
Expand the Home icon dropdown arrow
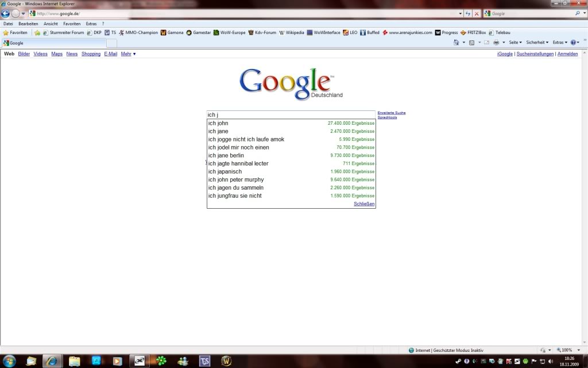[464, 43]
